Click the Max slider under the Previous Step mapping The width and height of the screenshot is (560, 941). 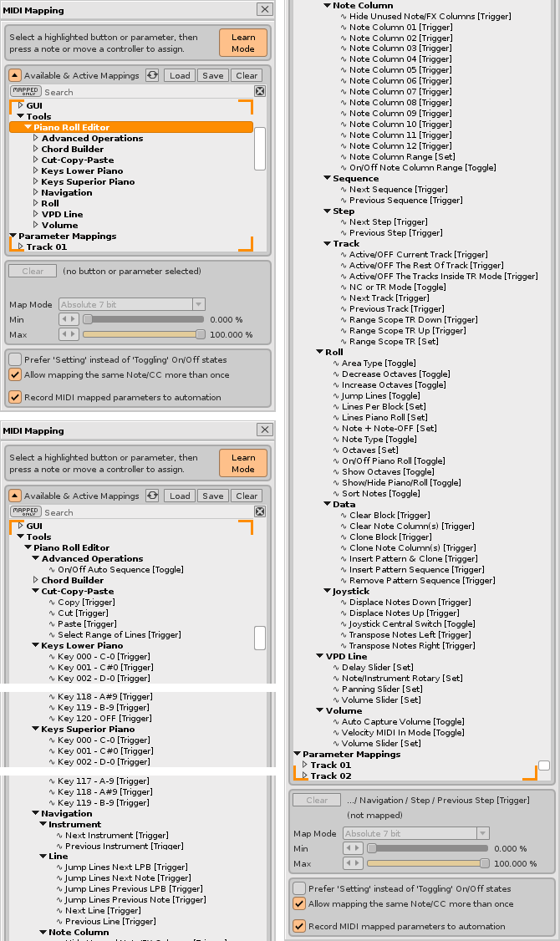pyautogui.click(x=425, y=863)
